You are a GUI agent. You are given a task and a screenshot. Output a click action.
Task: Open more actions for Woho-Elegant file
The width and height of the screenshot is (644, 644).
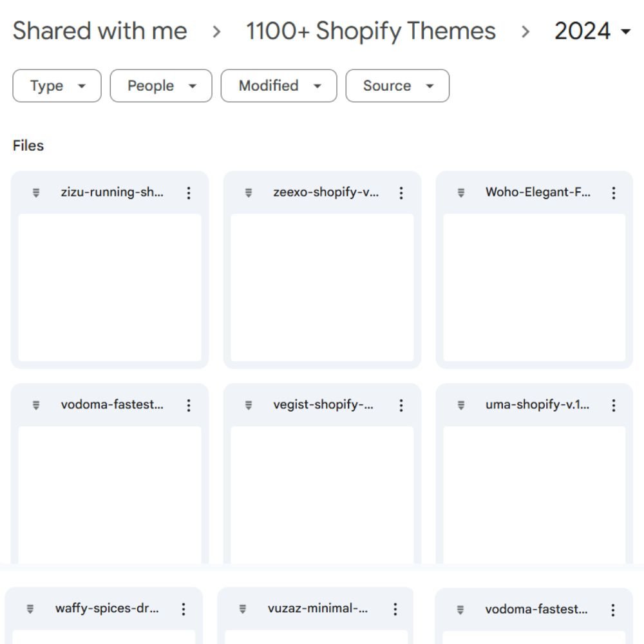tap(614, 193)
